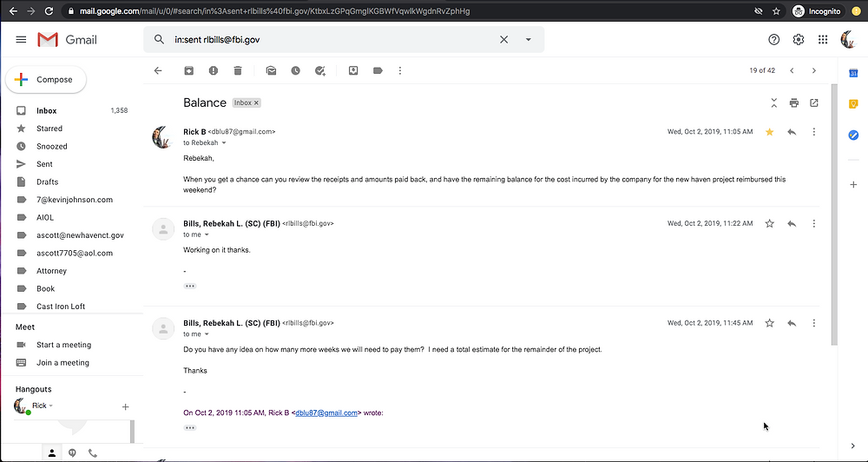868x462 pixels.
Task: Add conversation to Tasks
Action: pyautogui.click(x=320, y=70)
